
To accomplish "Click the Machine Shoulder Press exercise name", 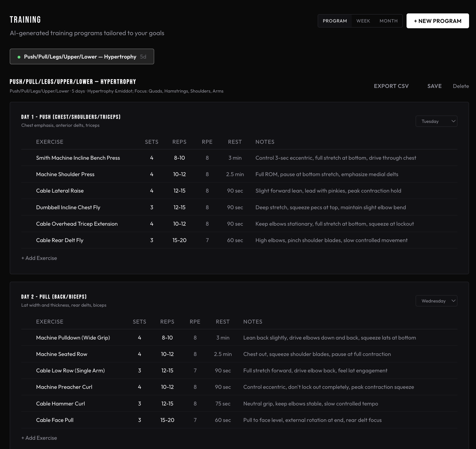I will point(65,174).
